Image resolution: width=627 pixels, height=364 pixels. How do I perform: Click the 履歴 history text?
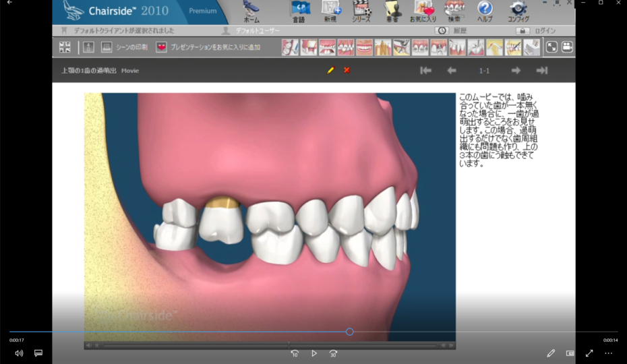460,31
